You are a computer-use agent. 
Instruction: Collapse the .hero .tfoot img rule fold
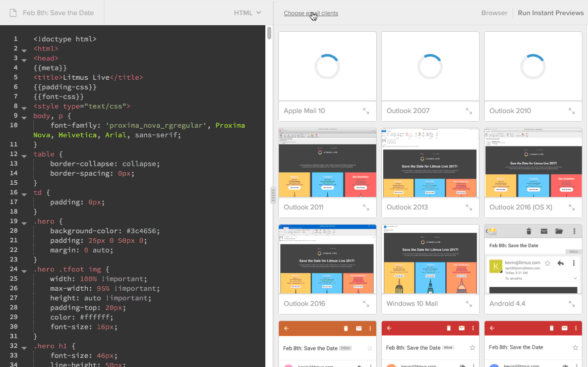point(24,271)
